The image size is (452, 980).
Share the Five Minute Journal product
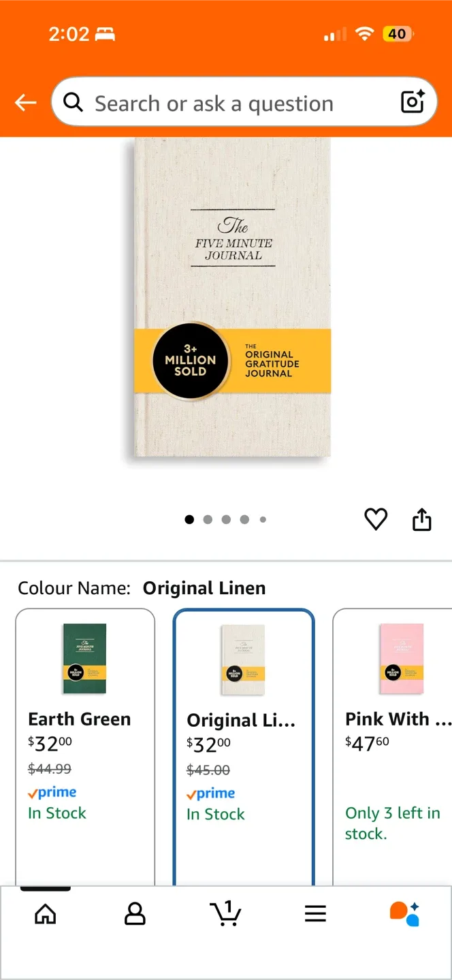pos(421,519)
